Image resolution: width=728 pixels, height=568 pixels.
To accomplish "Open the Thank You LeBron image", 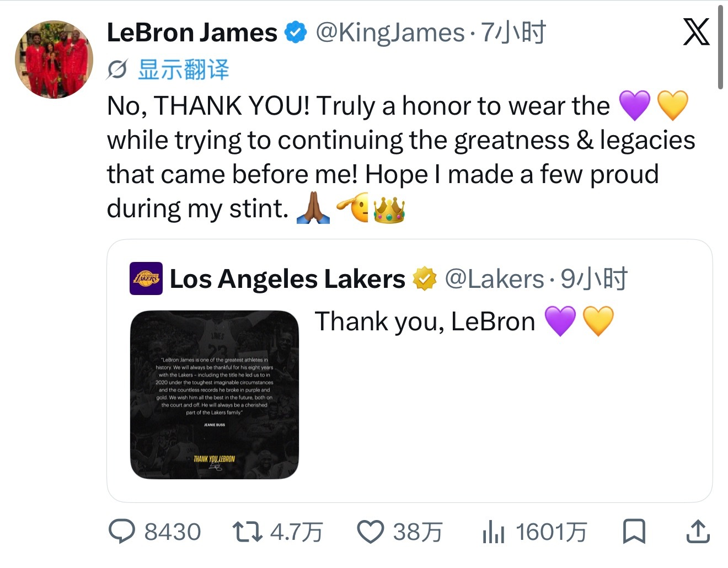I will click(215, 395).
